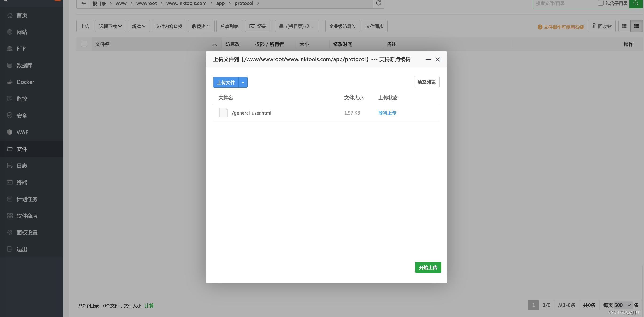Screen dimensions: 644x317
Task: Click the back arrow in path bar
Action: (x=83, y=3)
